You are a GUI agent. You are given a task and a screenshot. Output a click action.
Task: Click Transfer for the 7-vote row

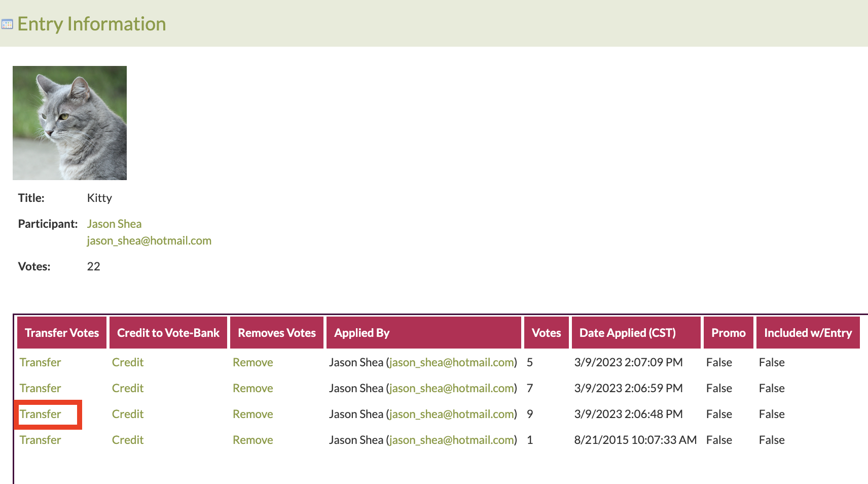(40, 388)
